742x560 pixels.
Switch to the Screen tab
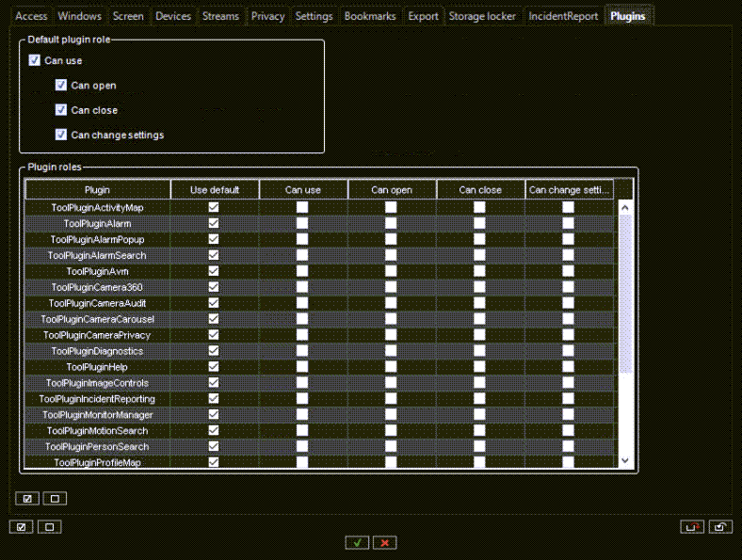click(x=128, y=16)
